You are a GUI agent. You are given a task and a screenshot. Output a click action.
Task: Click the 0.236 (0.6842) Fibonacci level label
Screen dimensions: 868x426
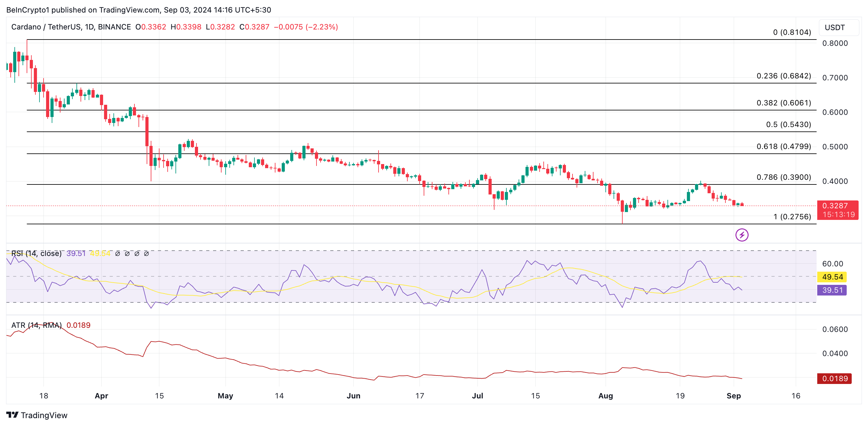tap(783, 76)
